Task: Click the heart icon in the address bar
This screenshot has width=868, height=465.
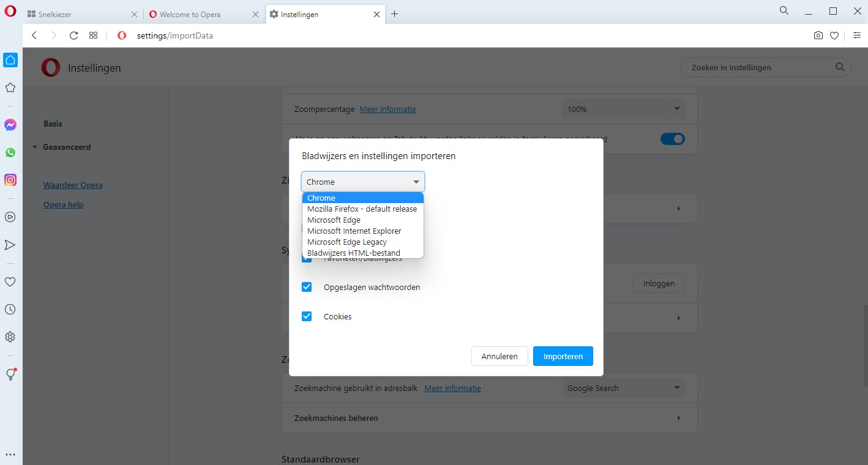Action: point(834,35)
